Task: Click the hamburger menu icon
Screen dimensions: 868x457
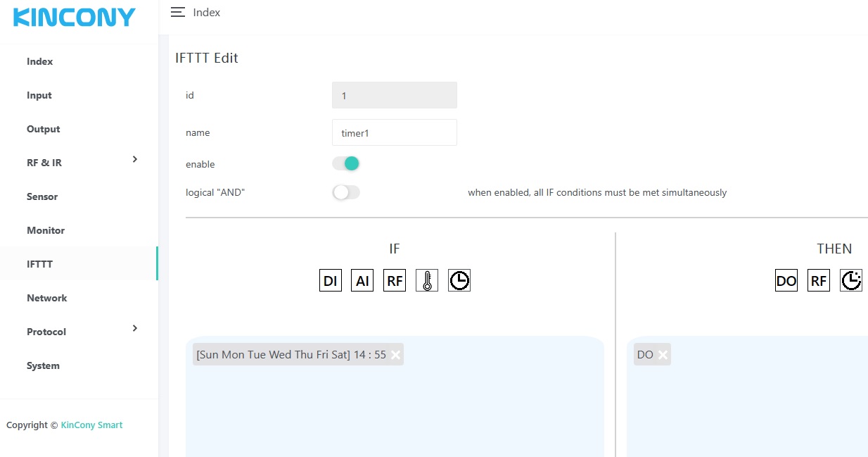Action: pos(178,12)
